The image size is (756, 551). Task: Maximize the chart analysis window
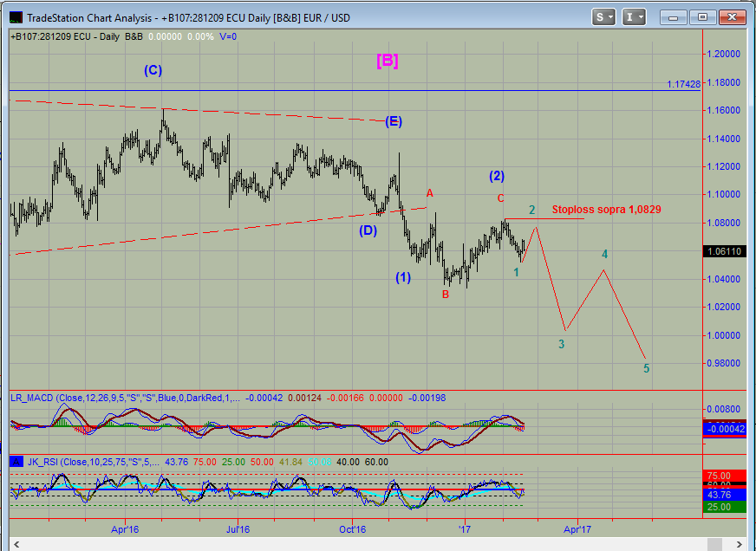point(701,16)
